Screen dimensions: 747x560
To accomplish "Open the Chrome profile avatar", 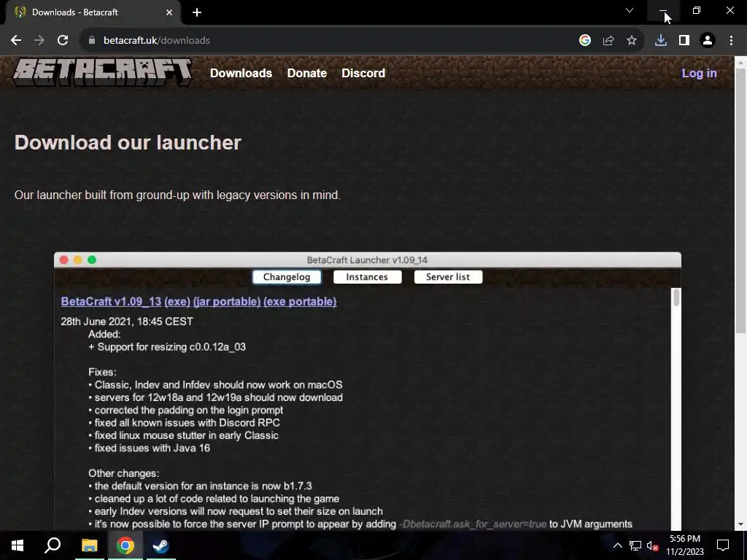I will (x=708, y=41).
